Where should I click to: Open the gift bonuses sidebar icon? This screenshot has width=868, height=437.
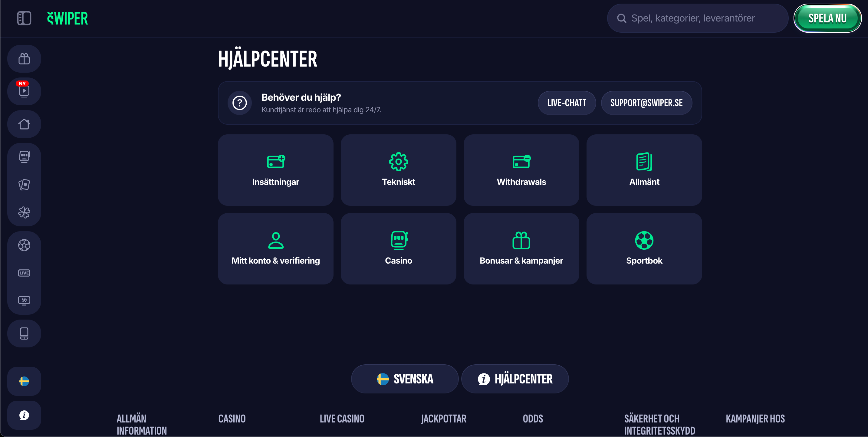24,59
